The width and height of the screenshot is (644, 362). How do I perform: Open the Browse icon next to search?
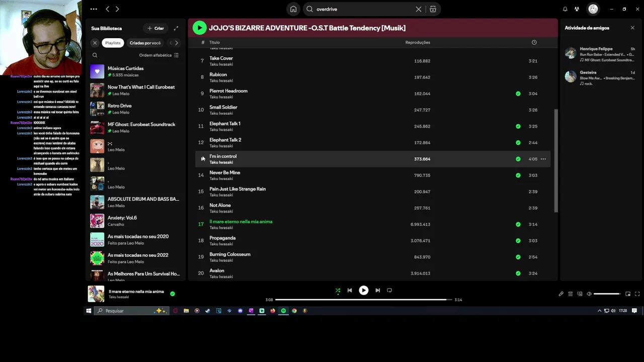pyautogui.click(x=433, y=9)
